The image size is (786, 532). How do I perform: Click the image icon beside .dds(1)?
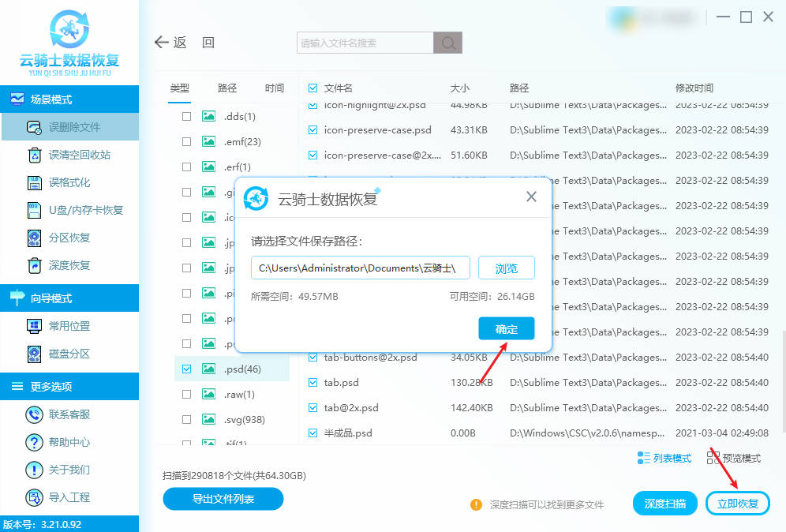point(208,116)
